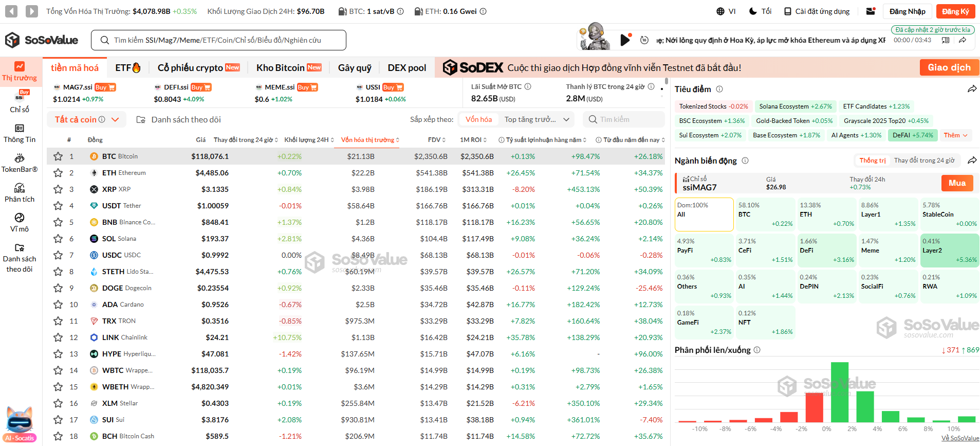Click the AI-Socatis cat assistant icon

point(20,422)
